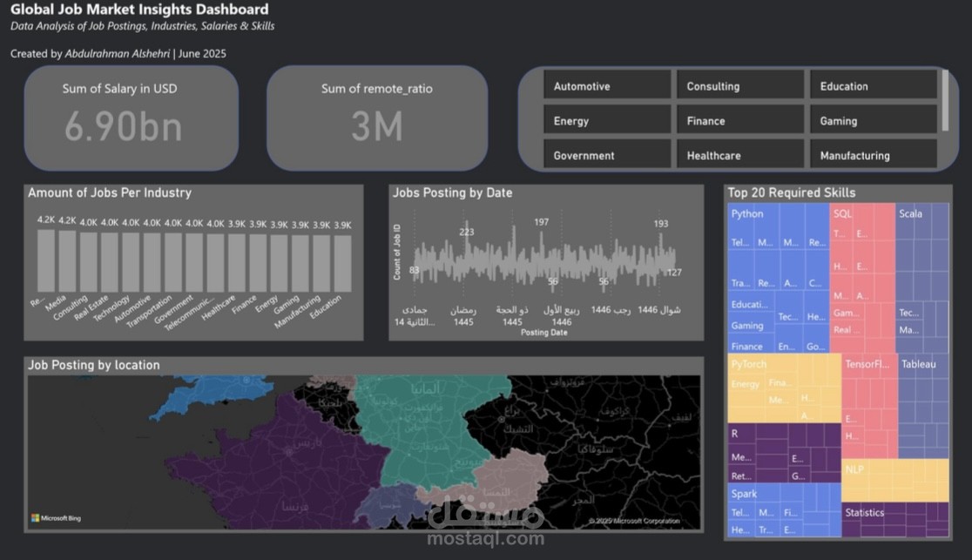
Task: Click the 193 data label on line chart
Action: [661, 223]
